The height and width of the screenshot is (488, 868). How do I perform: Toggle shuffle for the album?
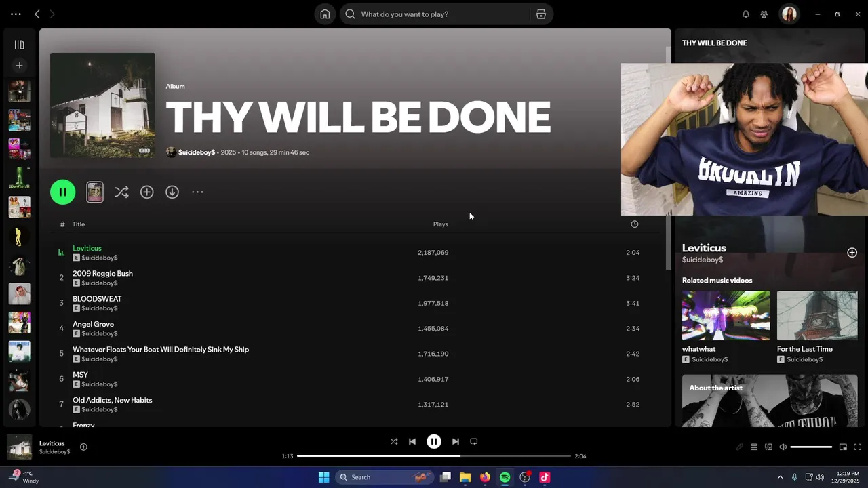(x=121, y=192)
